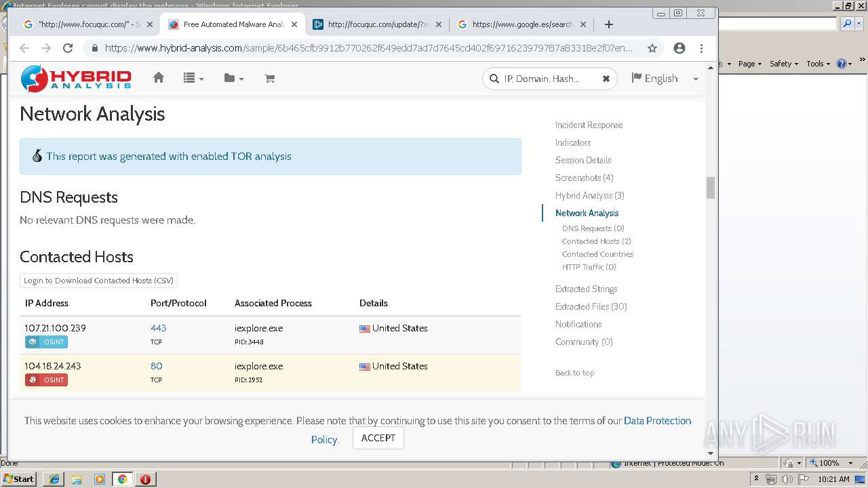Open the Tools menu in Internet Explorer

tap(818, 64)
